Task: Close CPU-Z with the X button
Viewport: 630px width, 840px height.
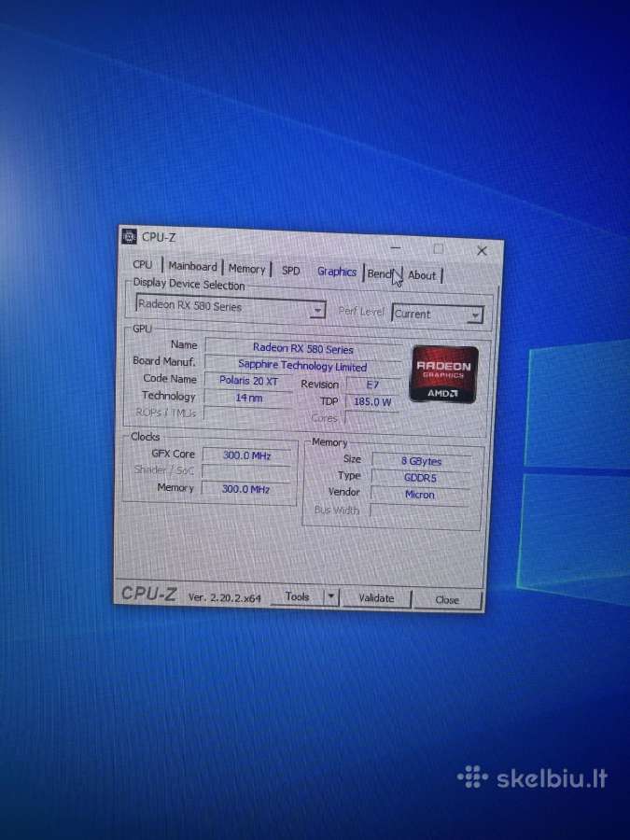Action: point(482,250)
